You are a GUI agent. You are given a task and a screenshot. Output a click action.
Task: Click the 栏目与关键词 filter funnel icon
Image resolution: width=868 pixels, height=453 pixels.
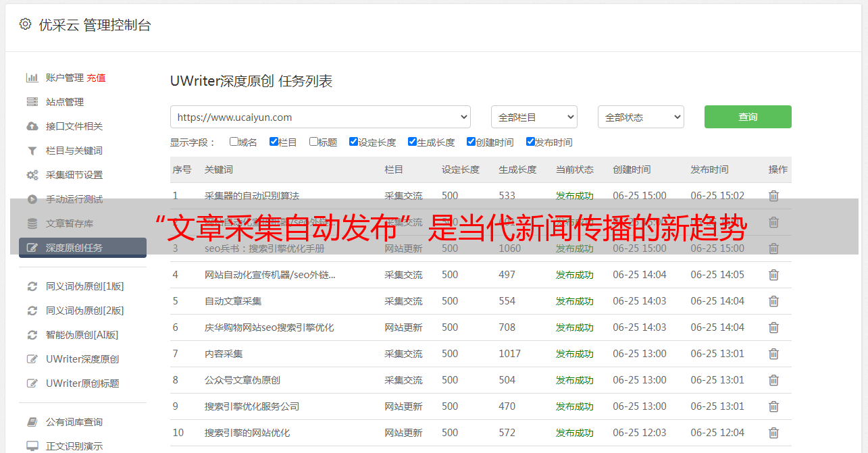32,151
